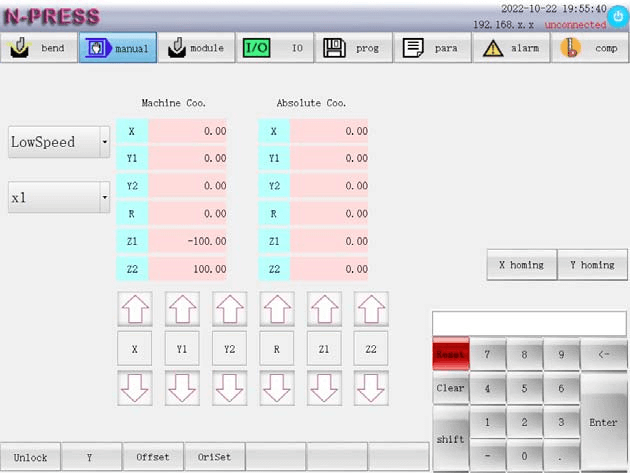Toggle the shift key on keypad
Image resolution: width=630 pixels, height=473 pixels.
(450, 439)
